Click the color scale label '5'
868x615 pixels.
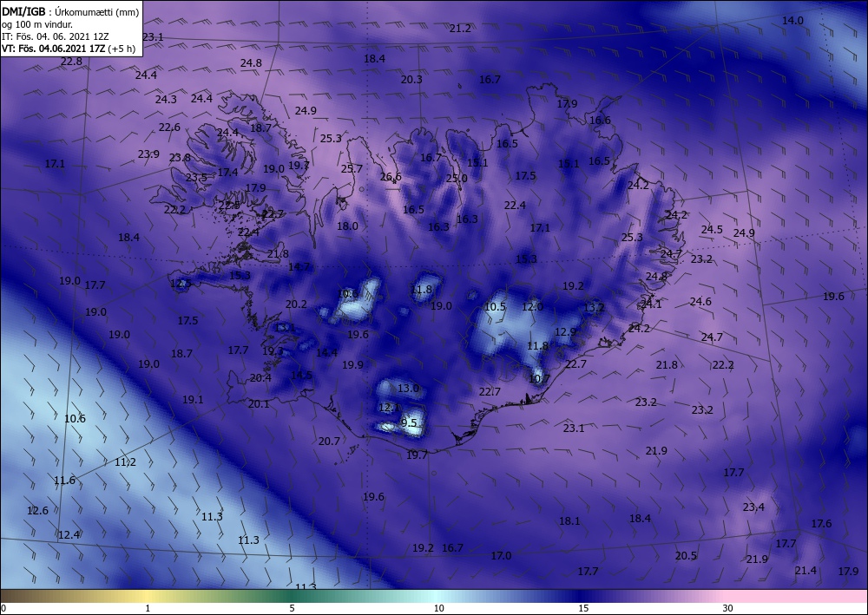(292, 608)
